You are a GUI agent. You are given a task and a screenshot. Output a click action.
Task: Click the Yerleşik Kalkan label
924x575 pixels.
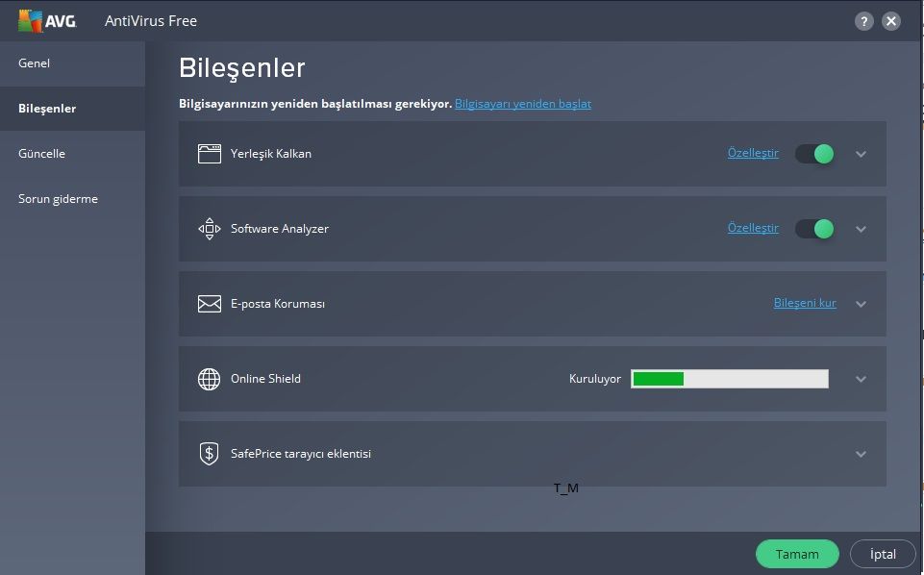[271, 154]
